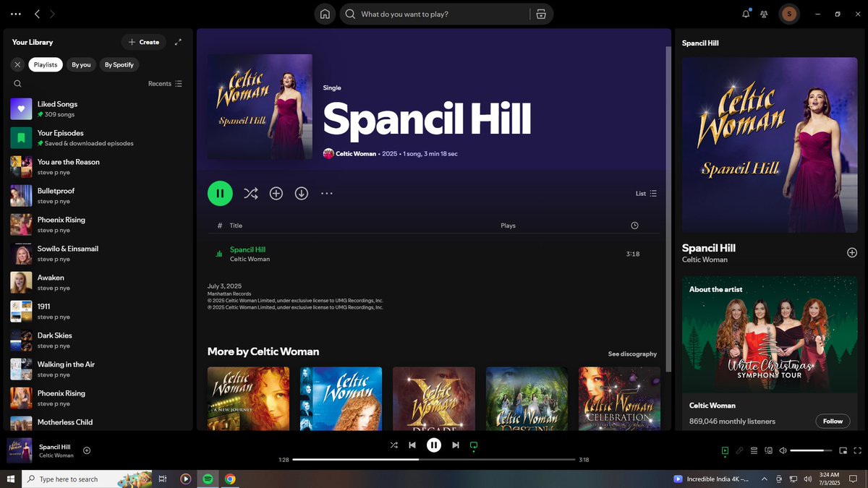Open Your Episodes in Your Library
868x488 pixels.
pos(98,137)
